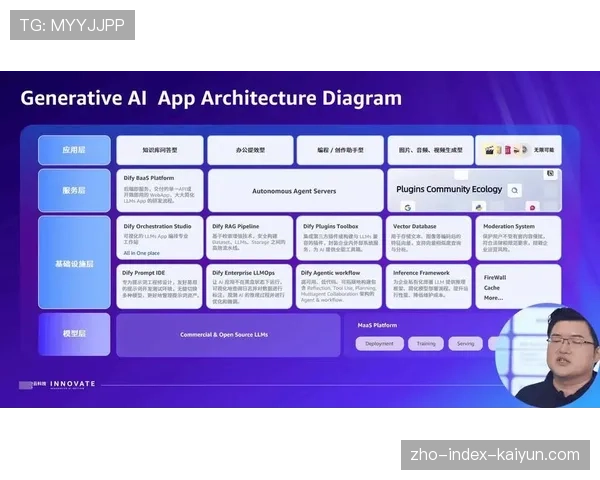Select the 应用层 layer label
The width and height of the screenshot is (600, 480).
tap(74, 150)
